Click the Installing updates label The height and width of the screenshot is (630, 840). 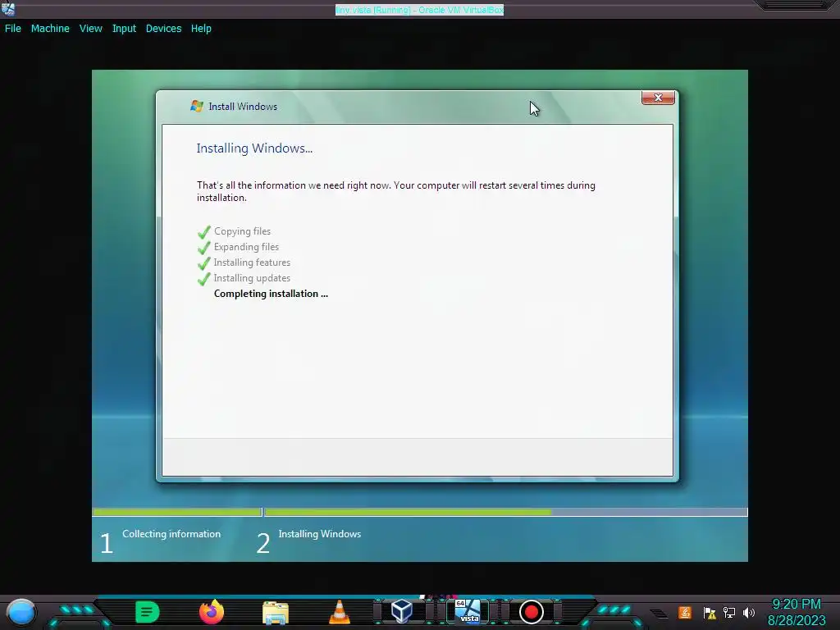pyautogui.click(x=252, y=278)
